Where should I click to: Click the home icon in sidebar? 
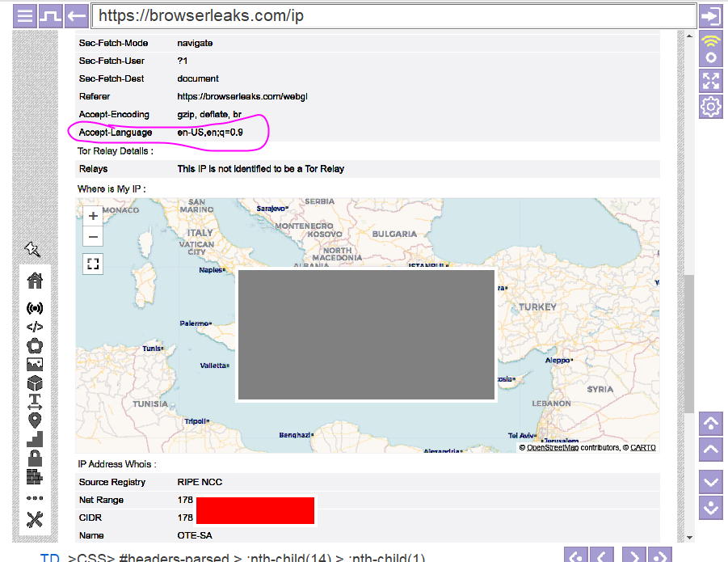[x=35, y=281]
